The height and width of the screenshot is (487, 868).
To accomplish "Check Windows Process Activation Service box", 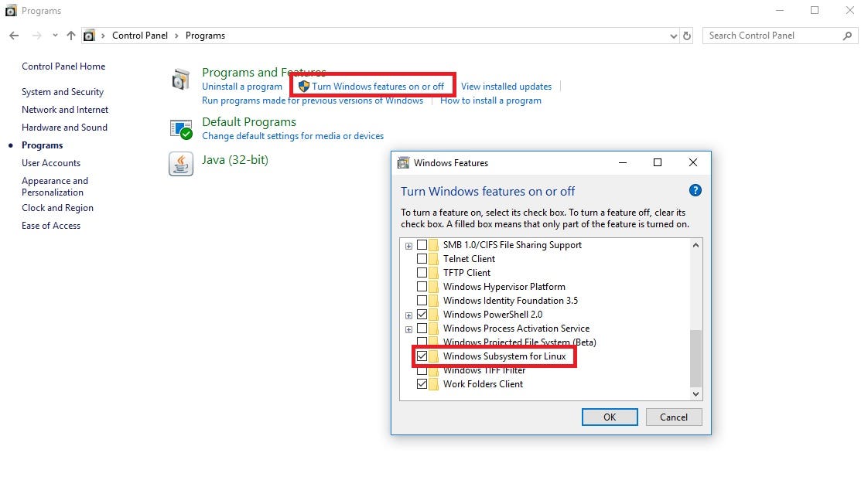I will (422, 329).
